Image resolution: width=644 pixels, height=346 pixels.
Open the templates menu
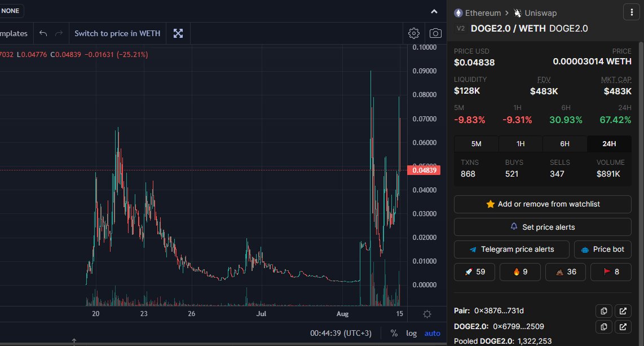14,33
